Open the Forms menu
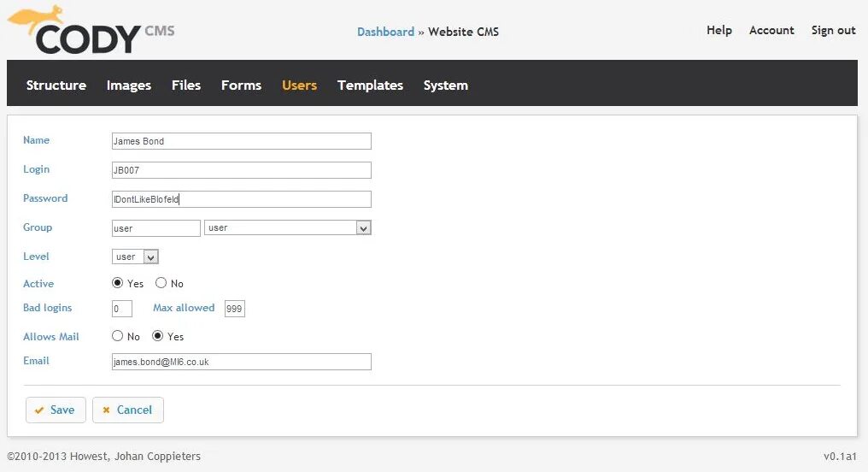 coord(241,85)
